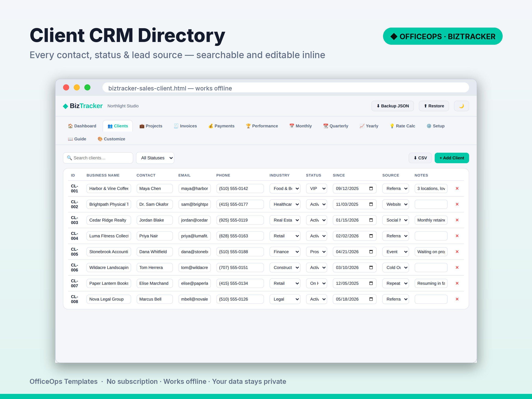Expand Industry dropdown for Nova Legal Group
This screenshot has width=532, height=399.
[285, 299]
